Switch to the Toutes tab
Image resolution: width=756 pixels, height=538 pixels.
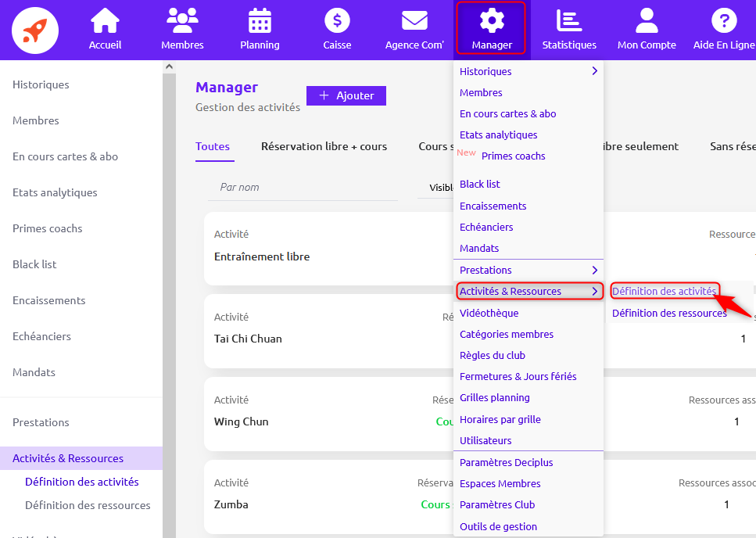[213, 146]
